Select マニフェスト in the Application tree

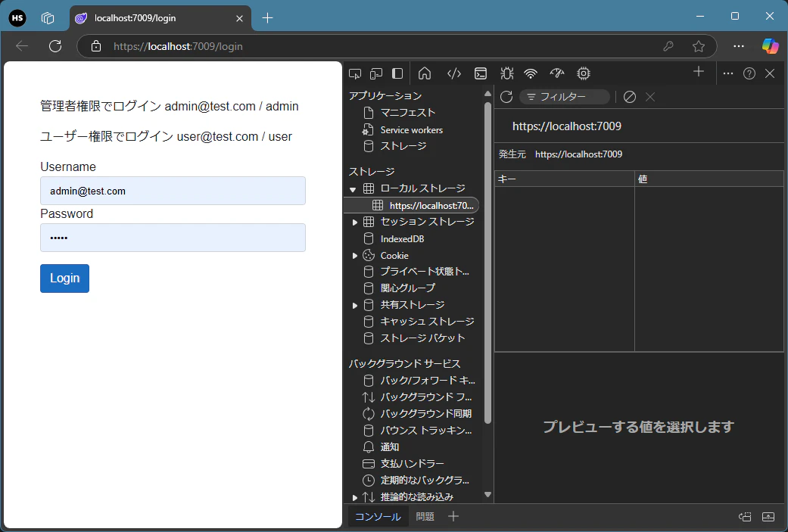coord(407,113)
